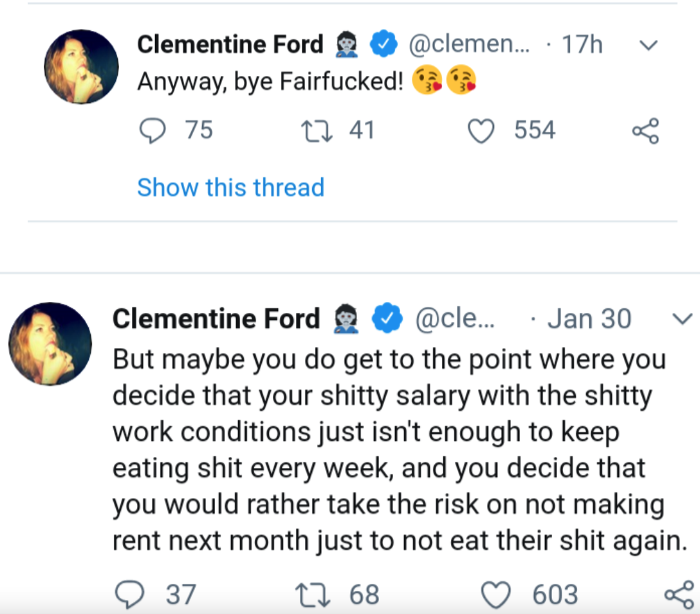Viewport: 700px width, 614px height.
Task: Open the 17h tweet's chevron menu
Action: click(650, 45)
